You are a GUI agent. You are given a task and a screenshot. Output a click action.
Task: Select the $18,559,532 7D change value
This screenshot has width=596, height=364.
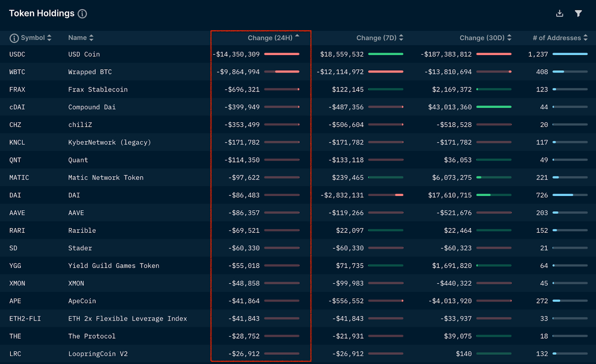coord(342,54)
